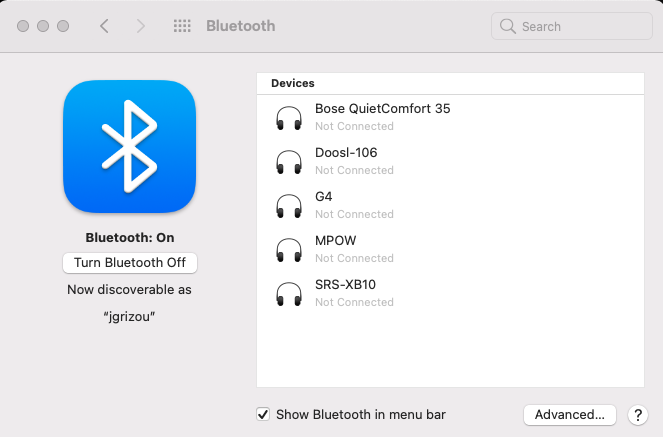Image resolution: width=663 pixels, height=437 pixels.
Task: Click Not Connected status under Bose QuietComfort 35
Action: [x=354, y=126]
